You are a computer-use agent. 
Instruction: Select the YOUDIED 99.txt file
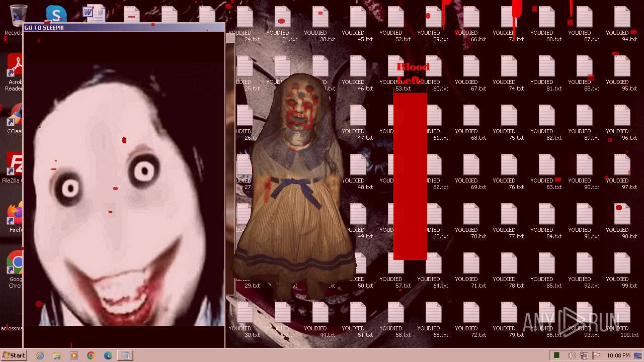click(x=622, y=271)
